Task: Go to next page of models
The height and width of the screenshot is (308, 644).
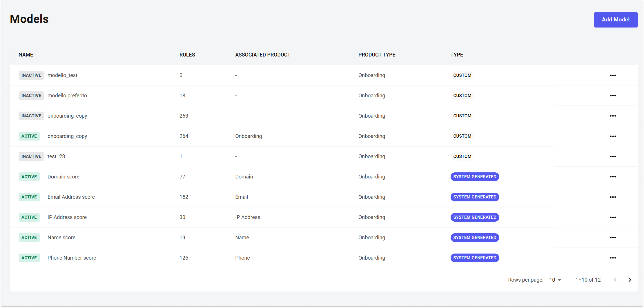Action: click(x=630, y=280)
